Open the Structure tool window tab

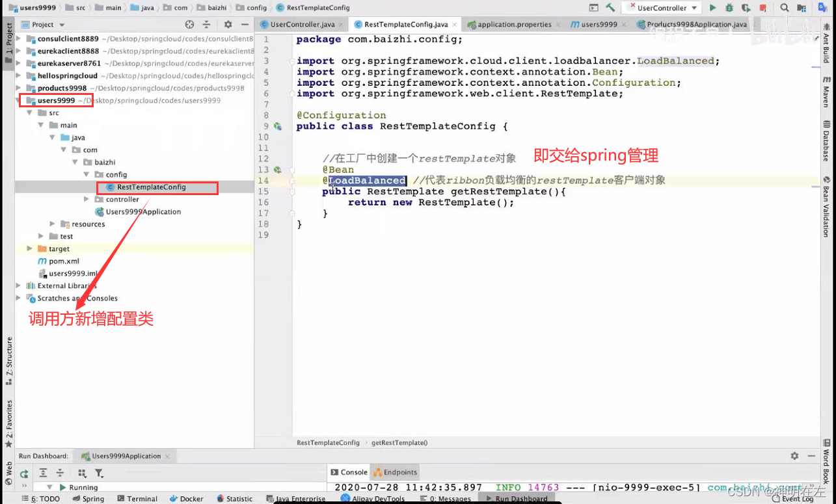[x=8, y=360]
